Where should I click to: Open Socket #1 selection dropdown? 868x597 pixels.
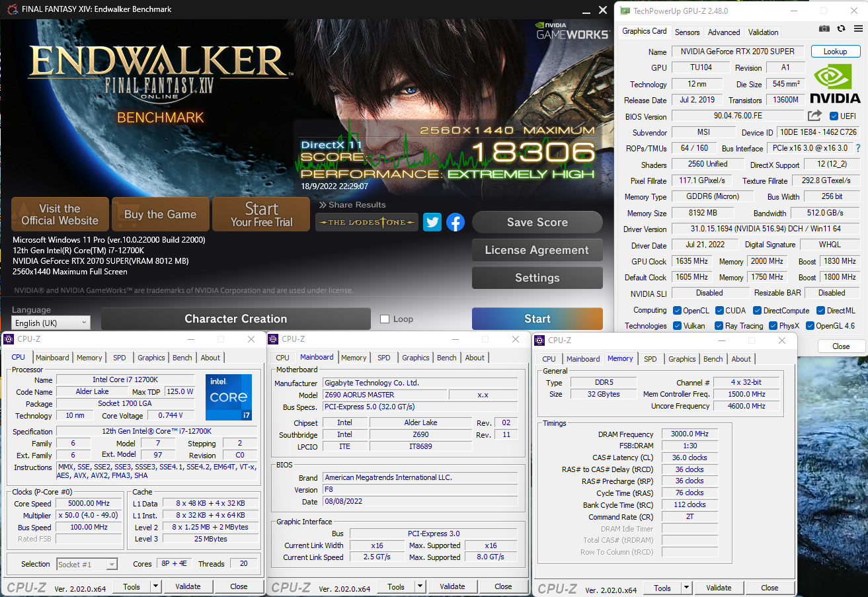87,564
